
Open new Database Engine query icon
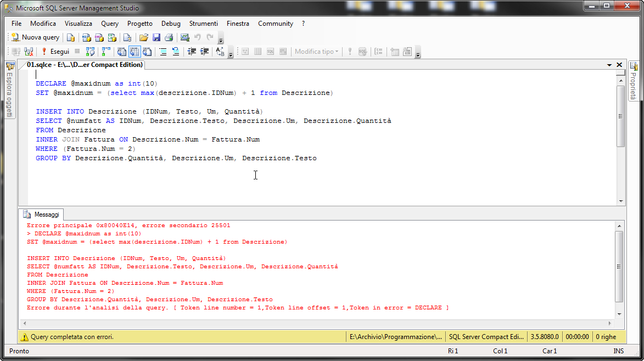71,37
